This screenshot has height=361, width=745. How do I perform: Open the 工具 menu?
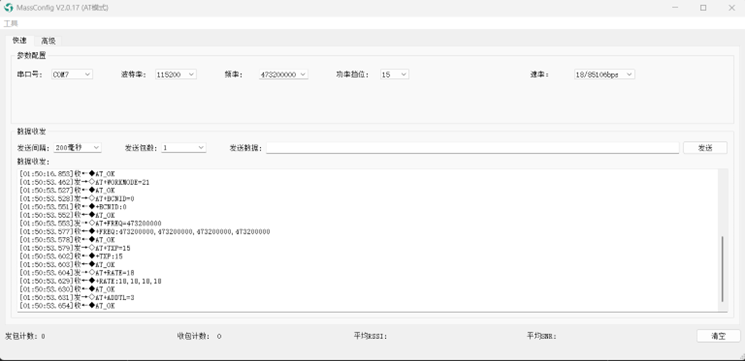(x=10, y=23)
